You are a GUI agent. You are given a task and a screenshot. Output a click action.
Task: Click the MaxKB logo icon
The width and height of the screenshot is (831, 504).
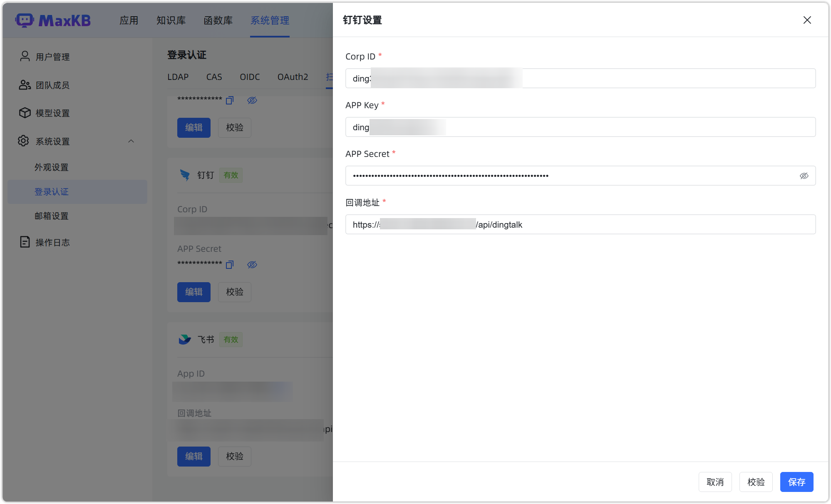(25, 20)
